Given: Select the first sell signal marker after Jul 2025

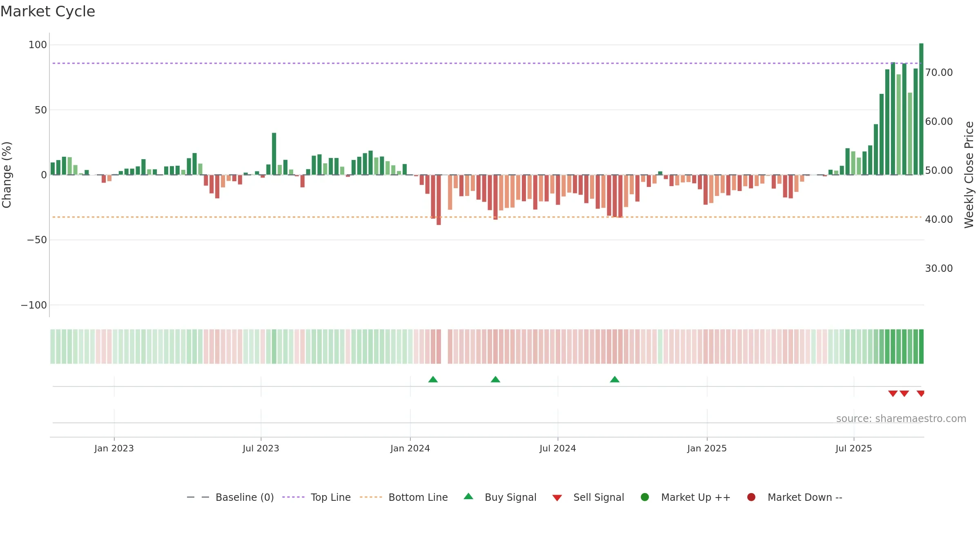Looking at the screenshot, I should pyautogui.click(x=893, y=393).
